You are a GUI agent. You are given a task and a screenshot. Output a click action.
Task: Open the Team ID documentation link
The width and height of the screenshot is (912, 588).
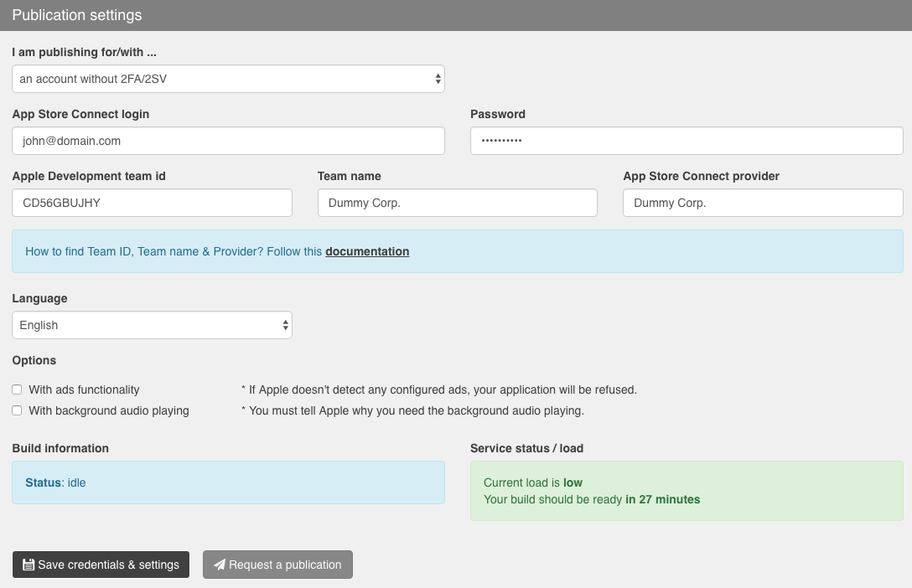367,251
